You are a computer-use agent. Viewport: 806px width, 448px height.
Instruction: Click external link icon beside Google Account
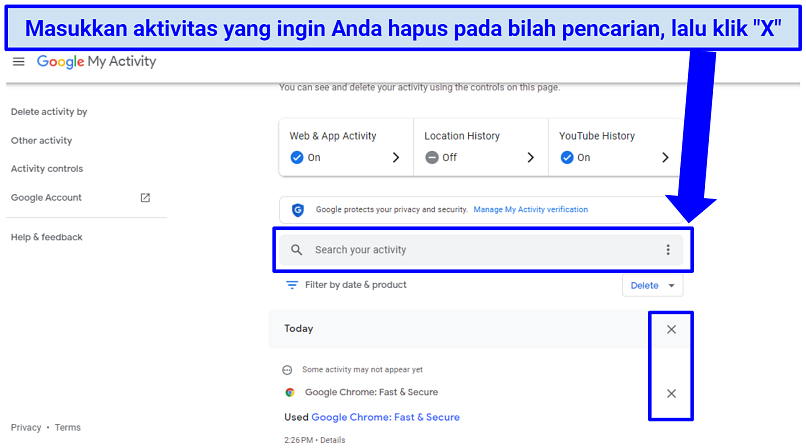(x=145, y=197)
